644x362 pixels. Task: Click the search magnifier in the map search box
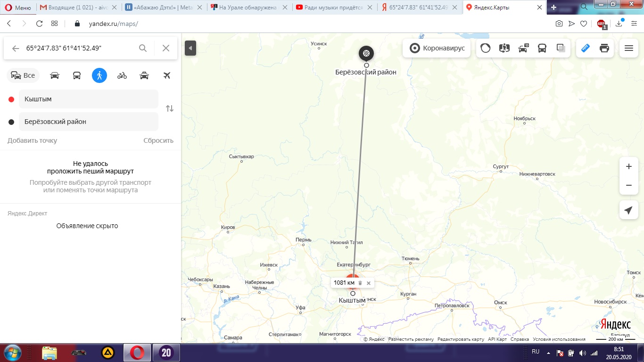[143, 48]
